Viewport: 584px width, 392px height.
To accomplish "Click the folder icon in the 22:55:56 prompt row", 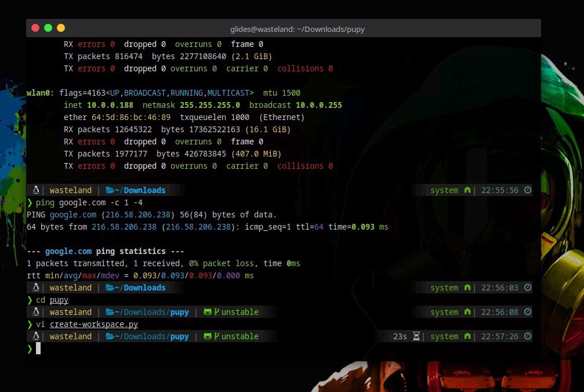I will pyautogui.click(x=110, y=190).
